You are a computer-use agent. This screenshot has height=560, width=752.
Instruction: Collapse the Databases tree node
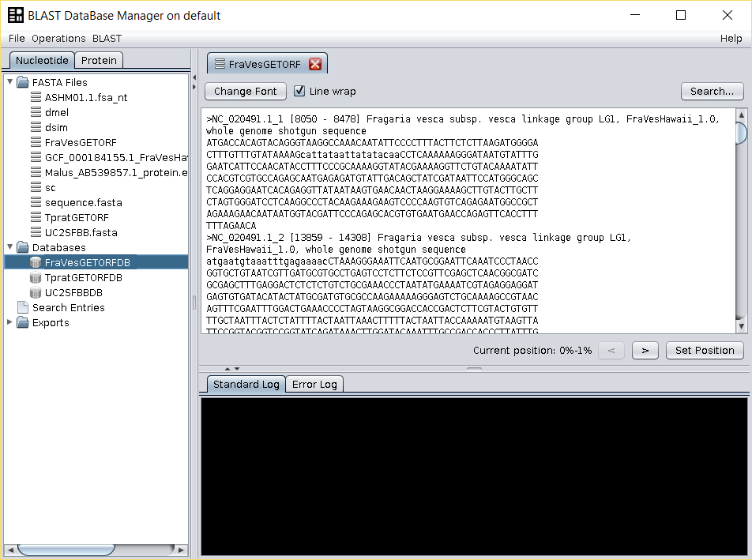[9, 248]
